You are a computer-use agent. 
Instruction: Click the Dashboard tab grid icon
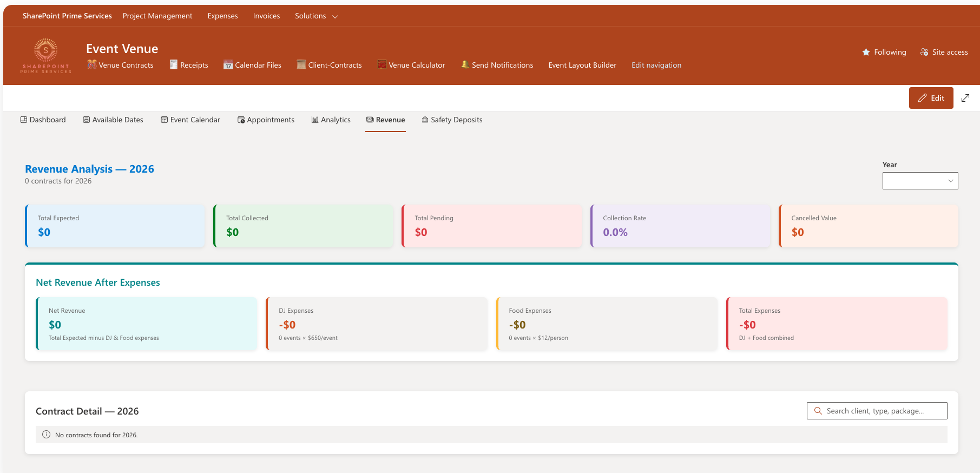24,120
